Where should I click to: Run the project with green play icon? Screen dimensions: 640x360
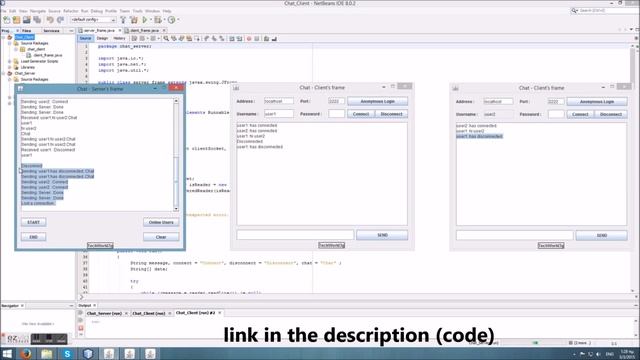click(x=144, y=20)
